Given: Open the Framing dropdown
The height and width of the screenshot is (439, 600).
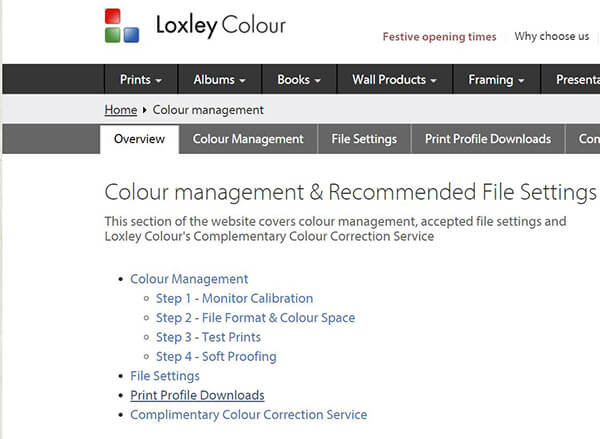Looking at the screenshot, I should click(x=496, y=80).
